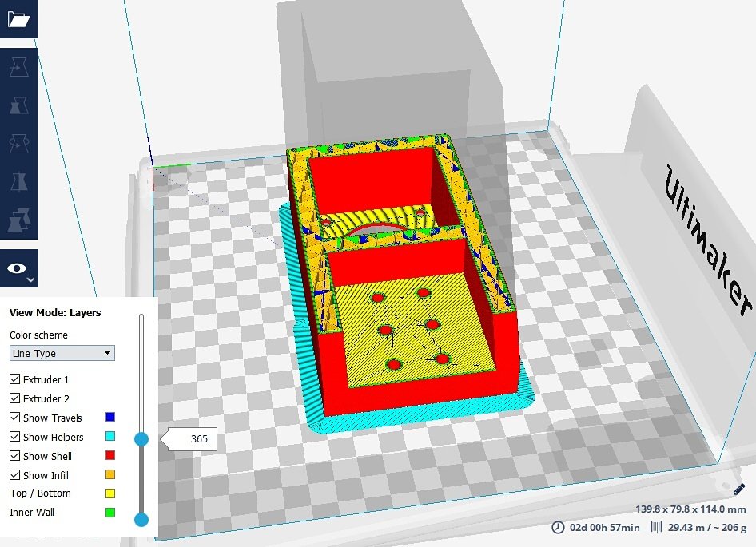Select the Mirror tool icon
The height and width of the screenshot is (547, 756).
pyautogui.click(x=19, y=182)
